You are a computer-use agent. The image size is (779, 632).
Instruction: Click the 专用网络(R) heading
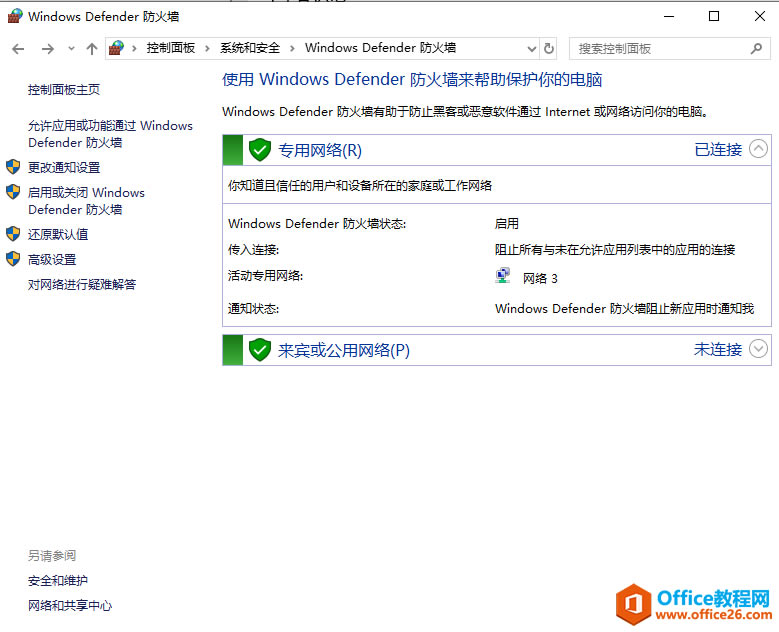coord(320,150)
